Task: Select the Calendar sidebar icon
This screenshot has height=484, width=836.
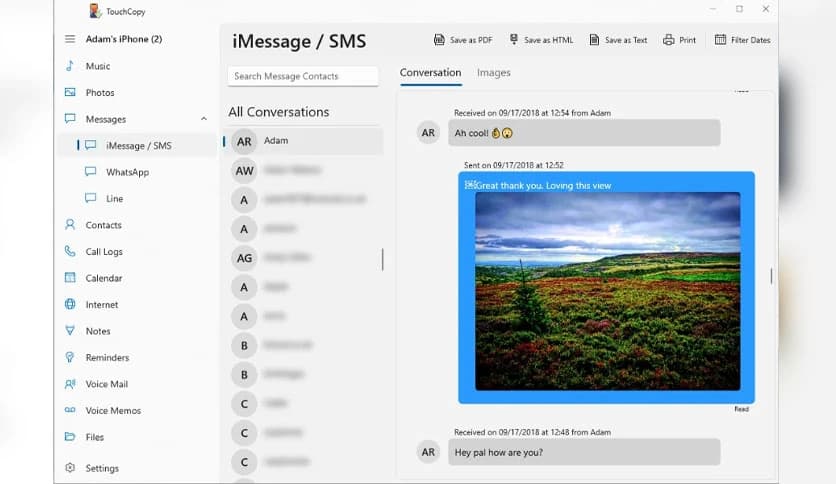Action: click(x=70, y=278)
